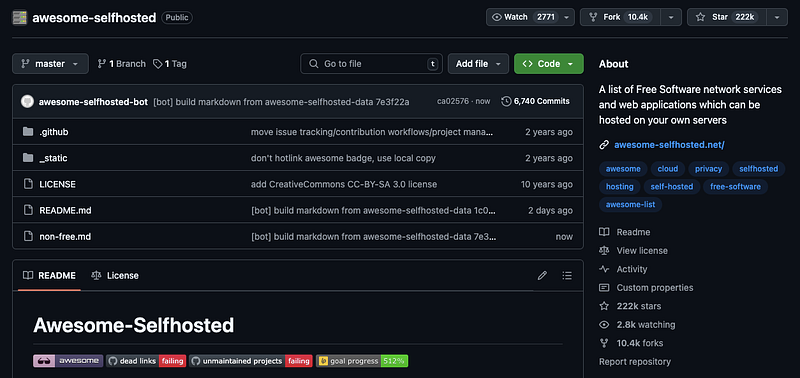Image resolution: width=800 pixels, height=378 pixels.
Task: Switch to the License tab
Action: [x=115, y=275]
